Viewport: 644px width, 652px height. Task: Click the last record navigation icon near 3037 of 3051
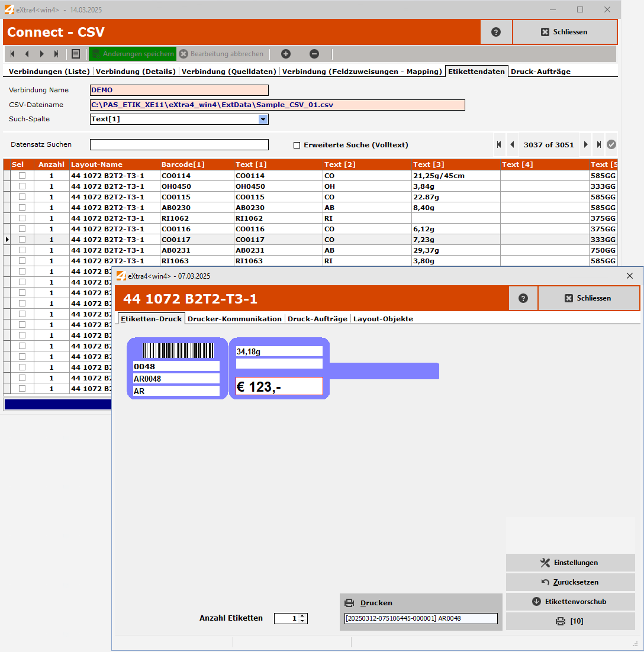click(x=598, y=144)
